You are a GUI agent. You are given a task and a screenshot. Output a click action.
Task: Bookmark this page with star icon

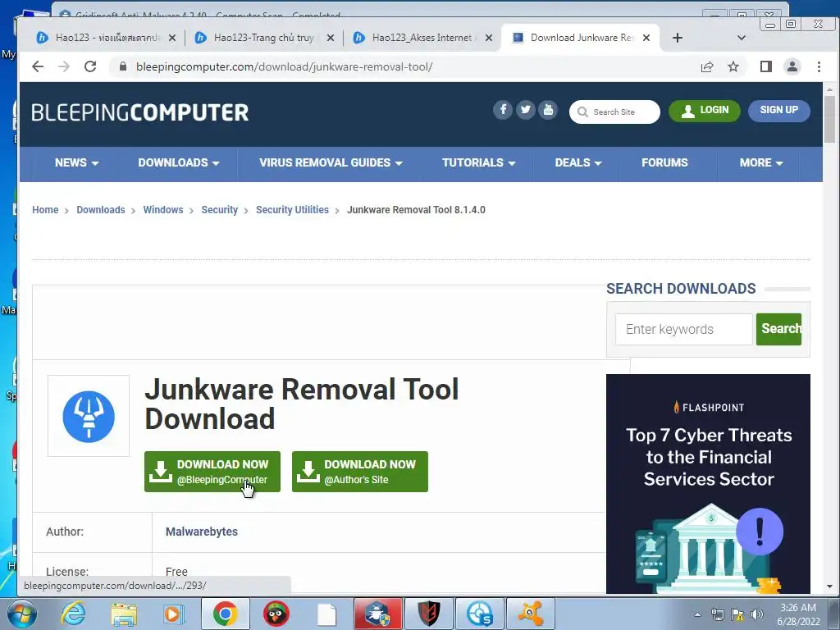point(733,66)
